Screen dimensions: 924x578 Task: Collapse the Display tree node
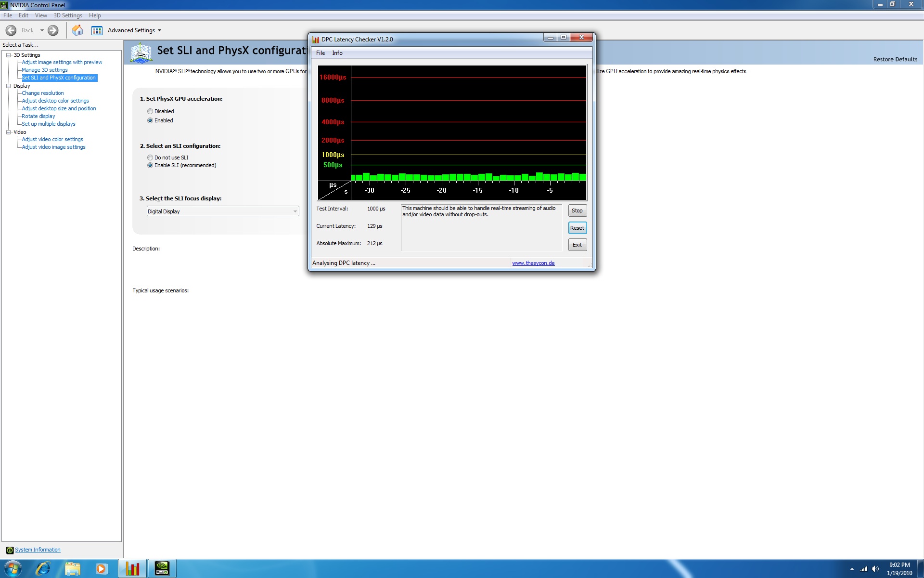point(8,86)
